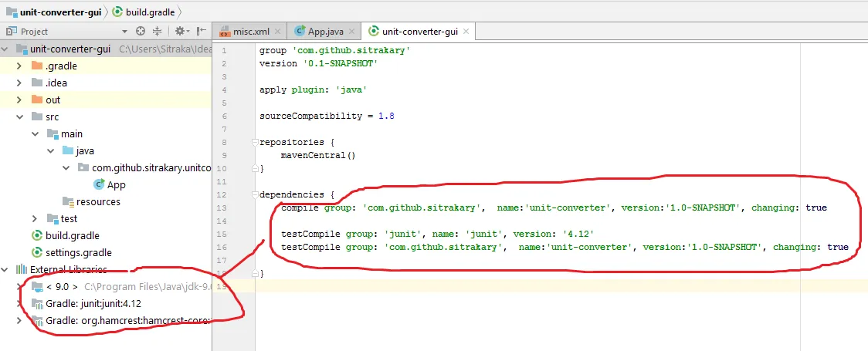Click the group 'com.github.sitrakary' line

click(x=334, y=50)
